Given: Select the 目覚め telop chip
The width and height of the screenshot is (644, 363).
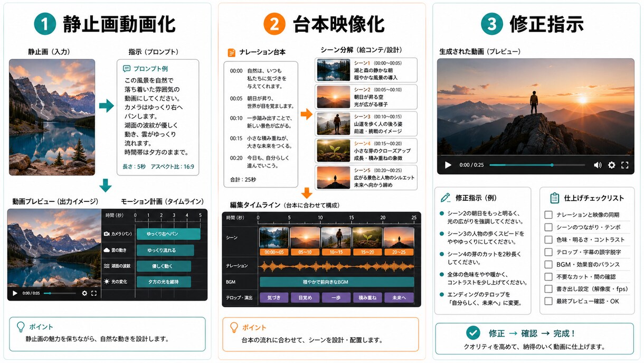Looking at the screenshot, I should tap(305, 298).
